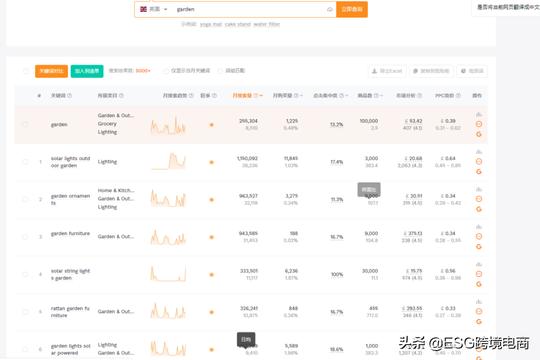Toggle the first filter checkbox after 5000+ count
This screenshot has height=360, width=540.
(x=166, y=71)
